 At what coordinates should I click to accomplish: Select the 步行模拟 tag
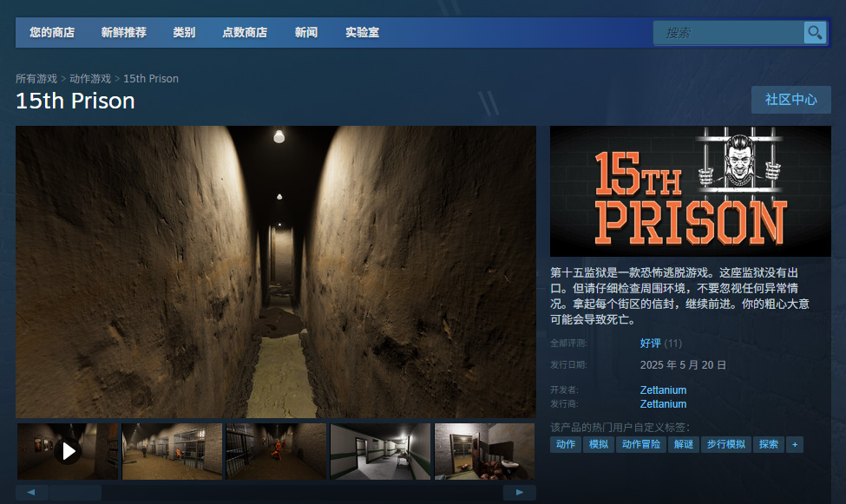coord(725,444)
